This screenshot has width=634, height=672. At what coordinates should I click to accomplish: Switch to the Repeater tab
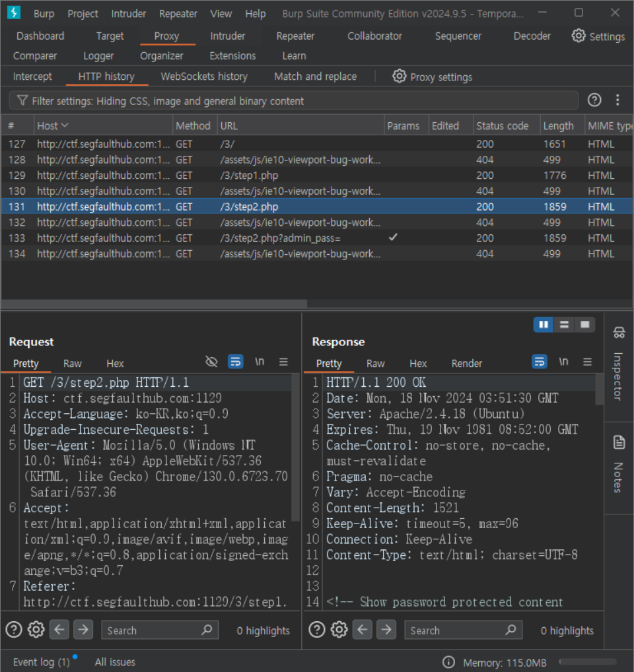point(295,36)
